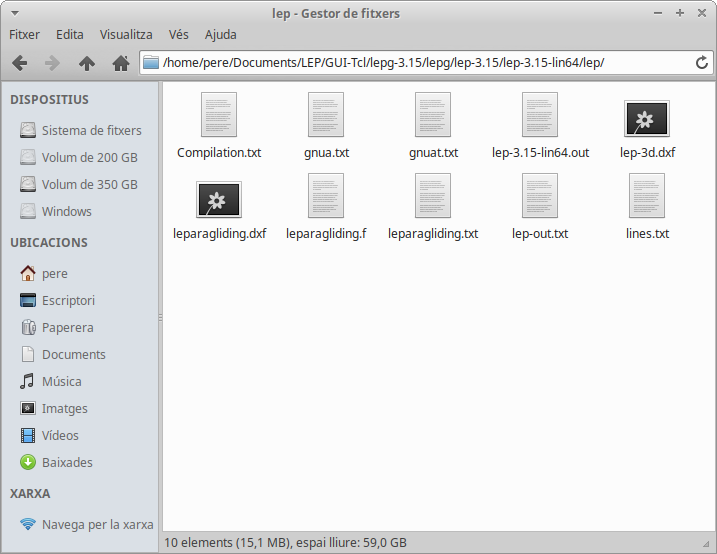
Task: Go forward with the right arrow button
Action: pos(53,63)
